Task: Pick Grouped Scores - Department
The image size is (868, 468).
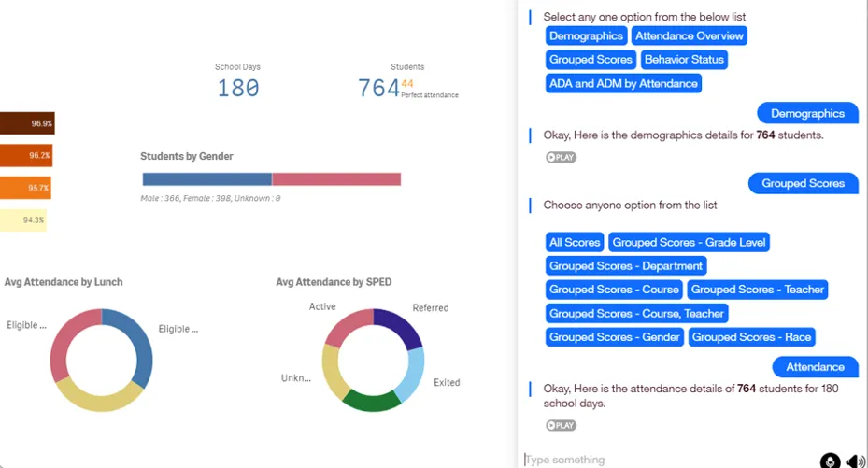Action: pyautogui.click(x=626, y=265)
